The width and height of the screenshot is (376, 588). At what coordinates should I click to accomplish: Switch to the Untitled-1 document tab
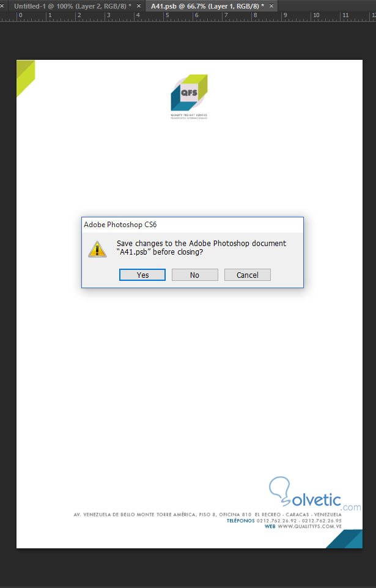point(73,6)
